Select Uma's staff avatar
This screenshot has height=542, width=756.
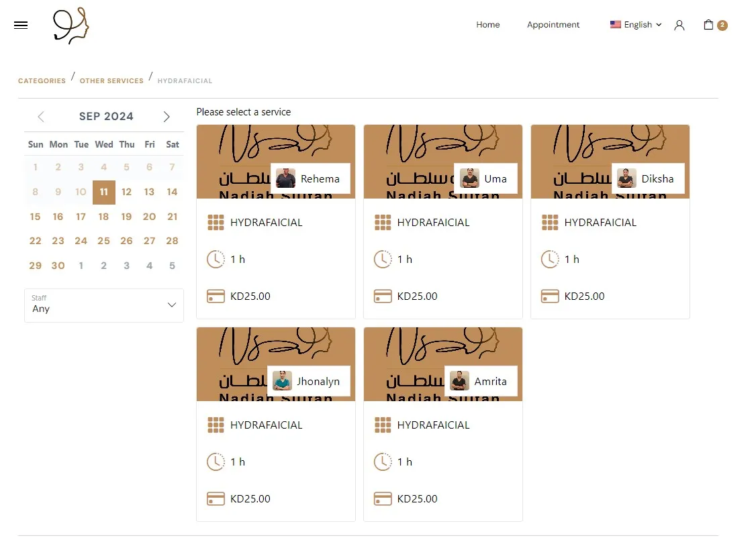pos(469,178)
